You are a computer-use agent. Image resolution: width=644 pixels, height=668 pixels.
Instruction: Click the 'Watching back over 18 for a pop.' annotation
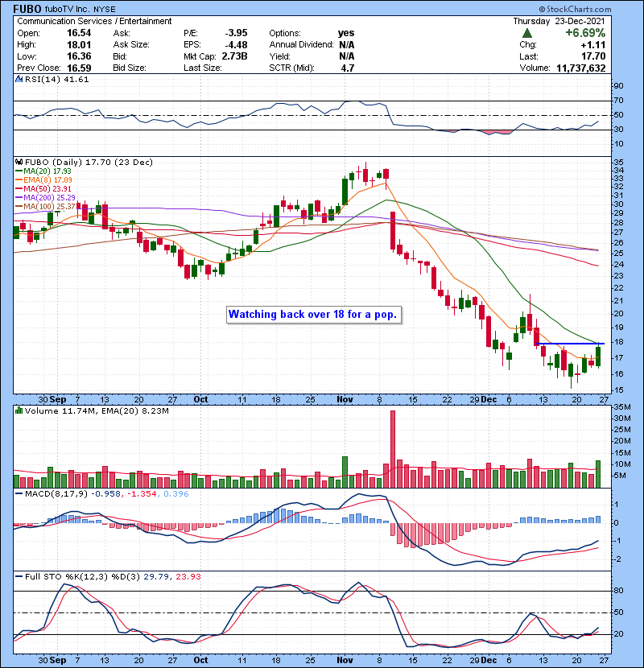314,315
